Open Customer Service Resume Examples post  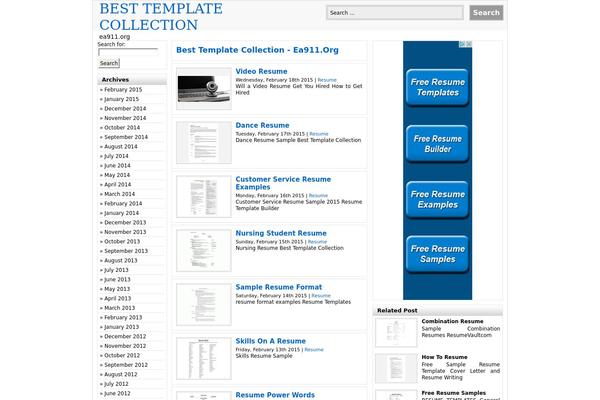(283, 183)
